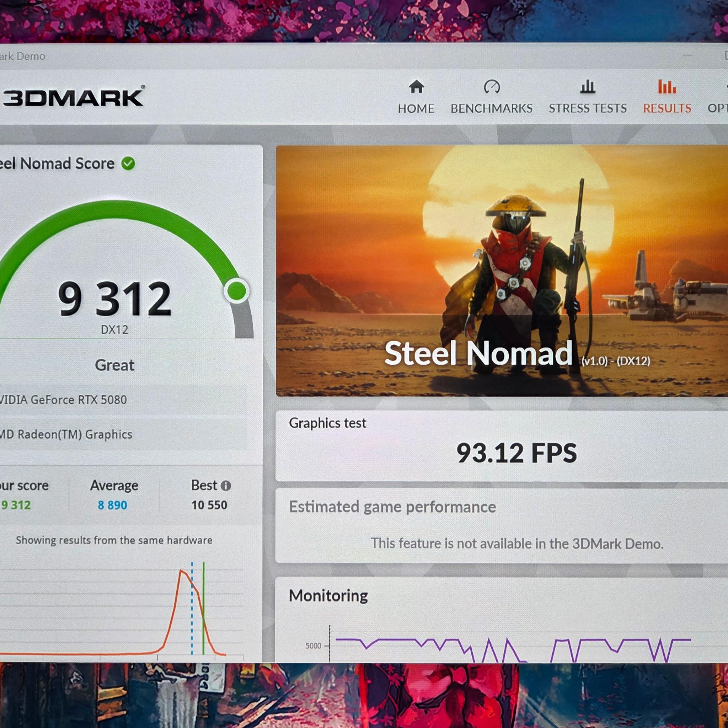Image resolution: width=728 pixels, height=728 pixels.
Task: Click the (v1.0) - (DX12) version text
Action: pyautogui.click(x=616, y=361)
